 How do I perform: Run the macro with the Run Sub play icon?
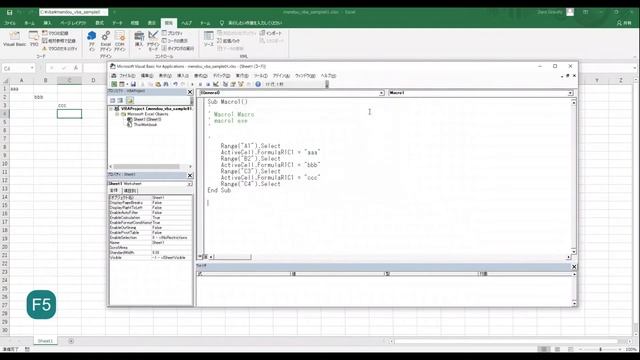(x=192, y=84)
